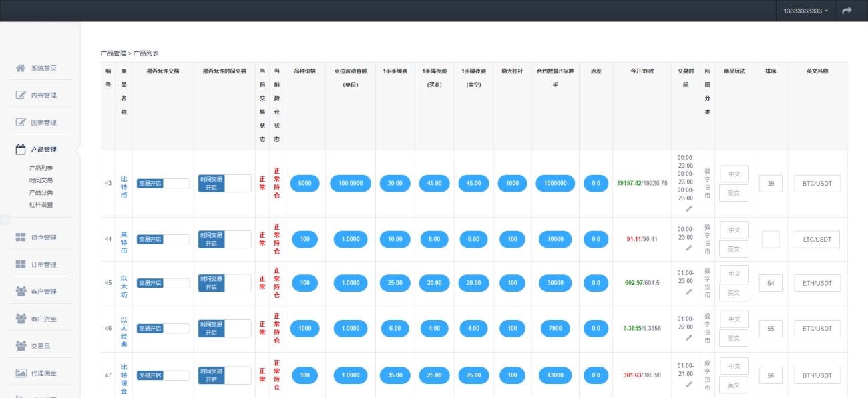The width and height of the screenshot is (868, 398).
Task: Click the 7900 contract quantity pill
Action: (x=556, y=328)
